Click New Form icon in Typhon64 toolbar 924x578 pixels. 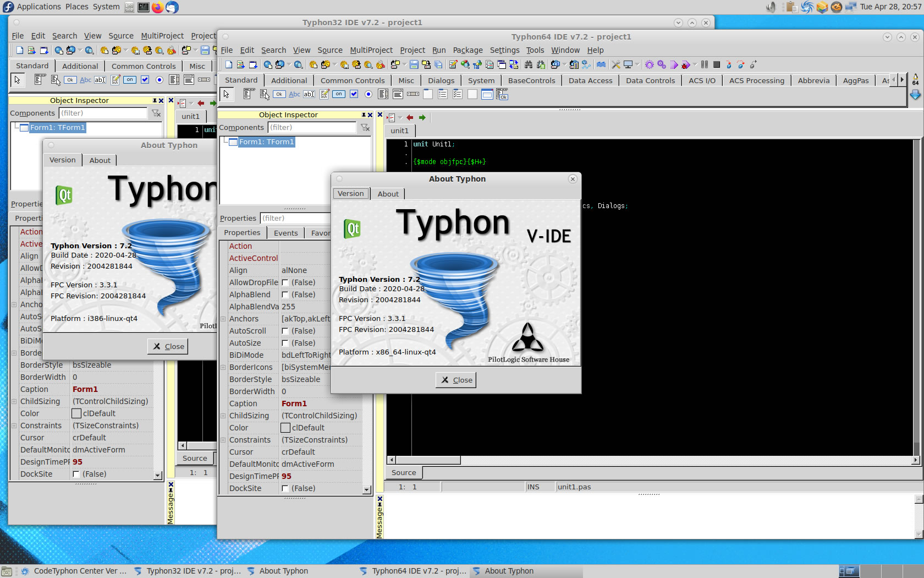[x=253, y=64]
